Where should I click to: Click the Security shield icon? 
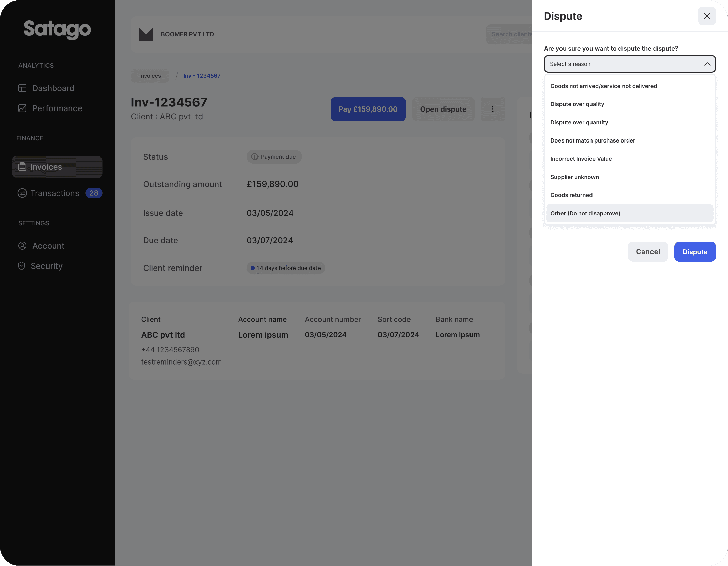tap(22, 266)
